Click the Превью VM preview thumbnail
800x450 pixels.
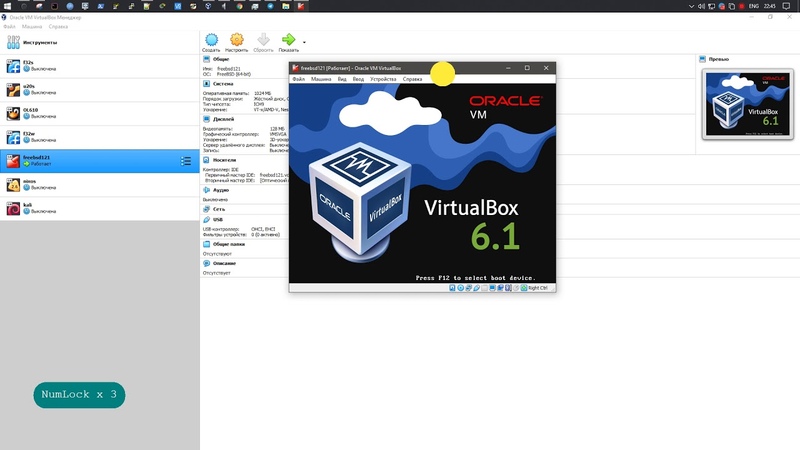[x=747, y=104]
